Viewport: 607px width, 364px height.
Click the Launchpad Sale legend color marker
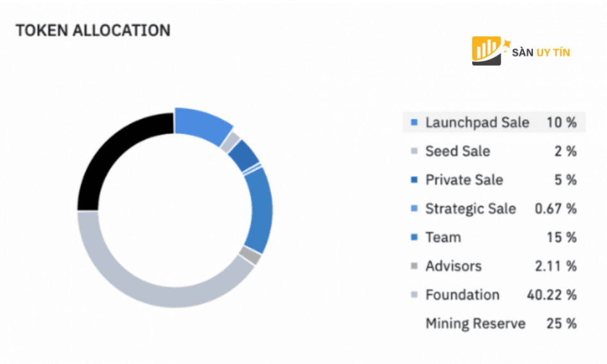click(413, 122)
